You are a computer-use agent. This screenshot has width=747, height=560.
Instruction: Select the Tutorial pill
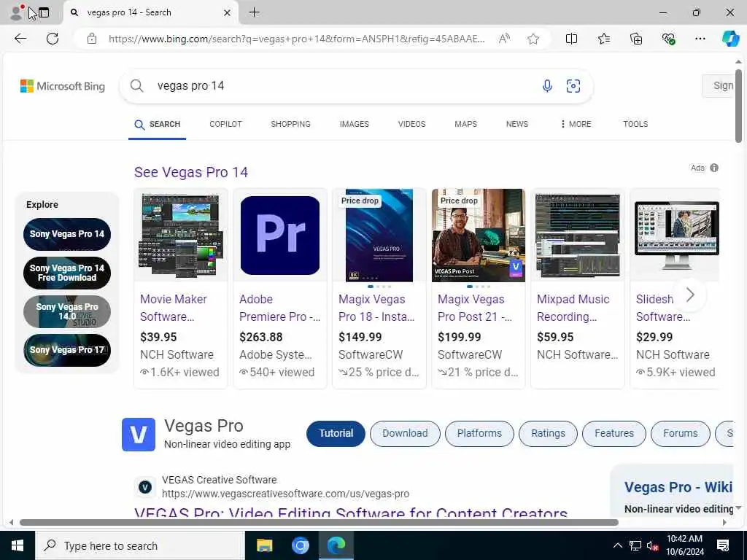click(x=336, y=433)
